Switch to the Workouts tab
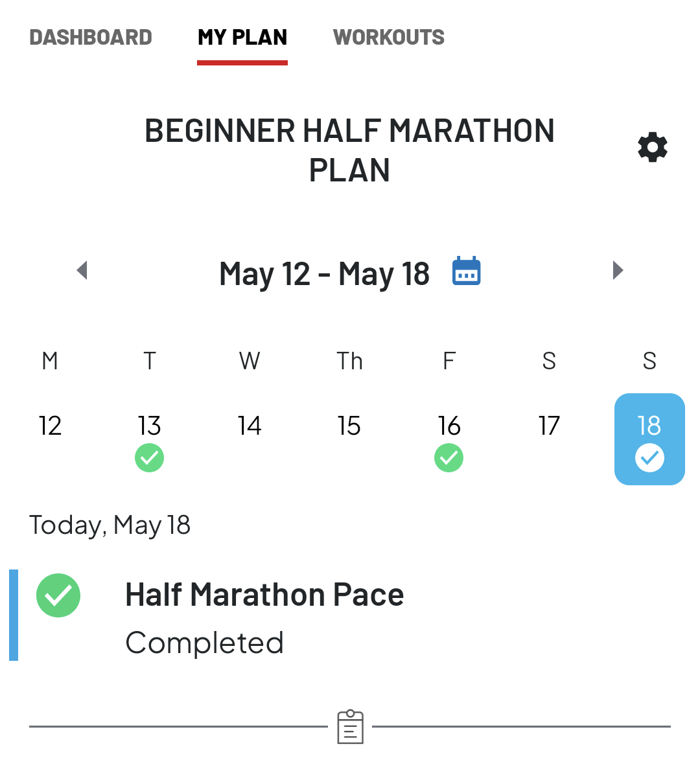Viewport: 700px width, 782px height. [x=389, y=38]
